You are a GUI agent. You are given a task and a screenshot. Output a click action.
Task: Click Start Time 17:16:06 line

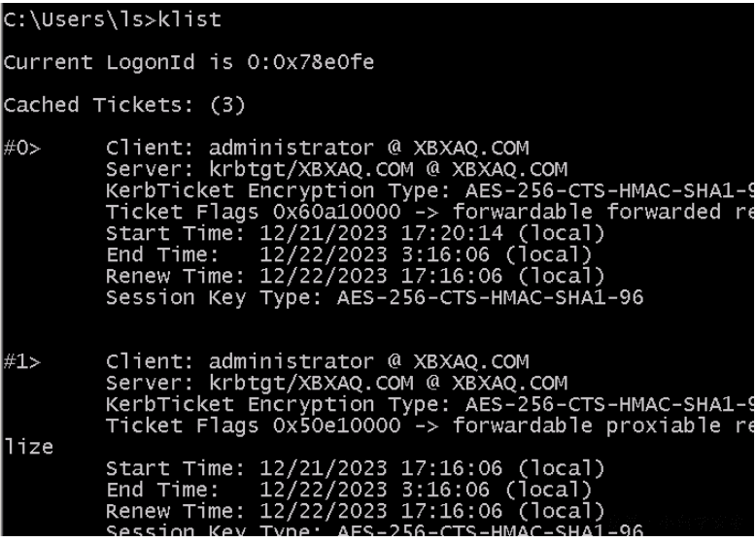point(355,469)
